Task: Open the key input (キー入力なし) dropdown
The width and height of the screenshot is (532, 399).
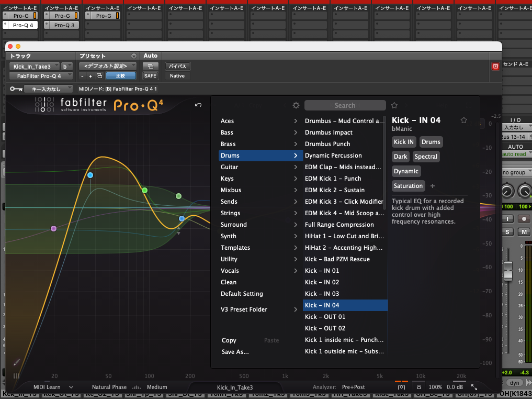Action: point(48,89)
